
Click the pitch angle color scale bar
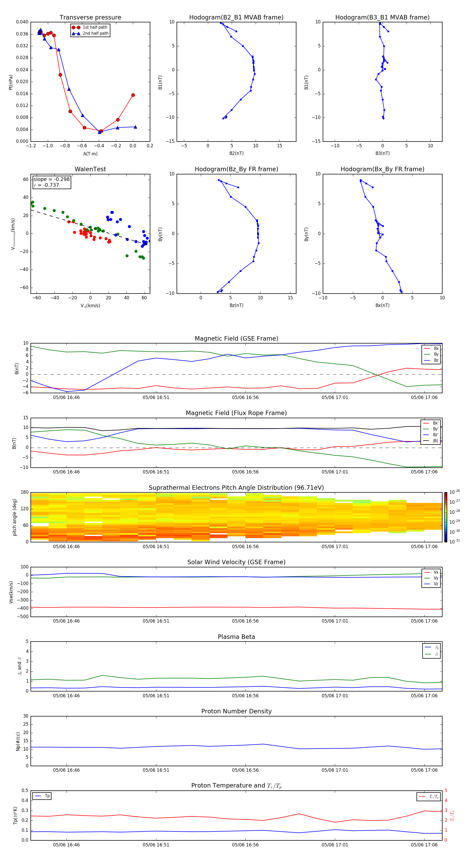[446, 517]
